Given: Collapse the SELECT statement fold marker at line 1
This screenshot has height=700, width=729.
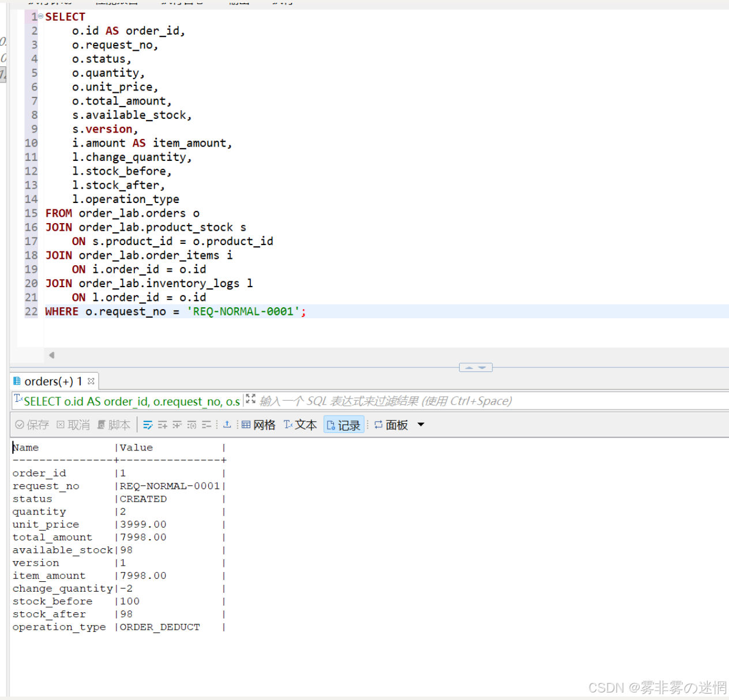Looking at the screenshot, I should [41, 16].
